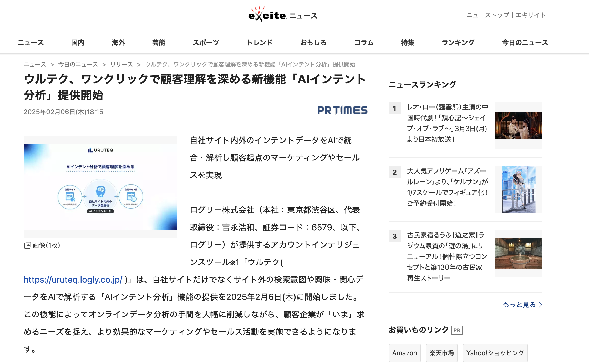Click the ranking number 2 badge
The width and height of the screenshot is (589, 364).
395,172
